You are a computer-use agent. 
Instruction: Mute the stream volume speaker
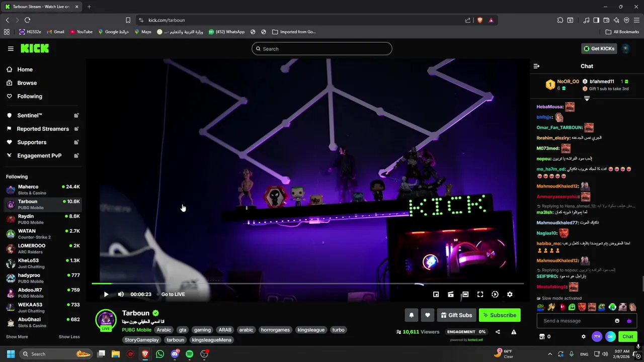[121, 295]
